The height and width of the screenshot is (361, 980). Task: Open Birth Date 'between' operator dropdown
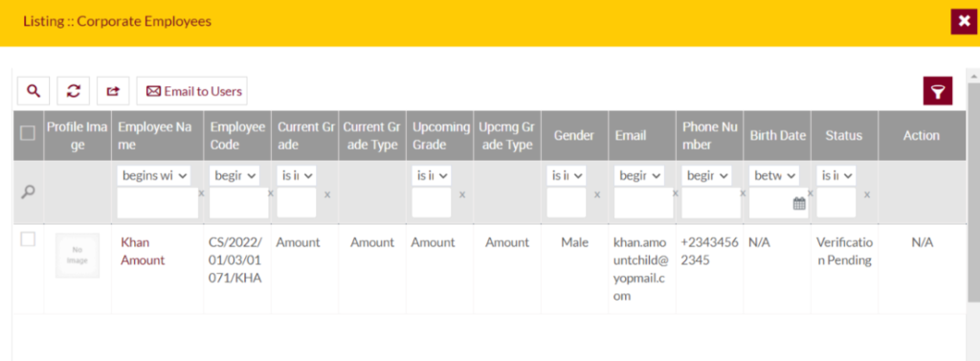coord(773,176)
